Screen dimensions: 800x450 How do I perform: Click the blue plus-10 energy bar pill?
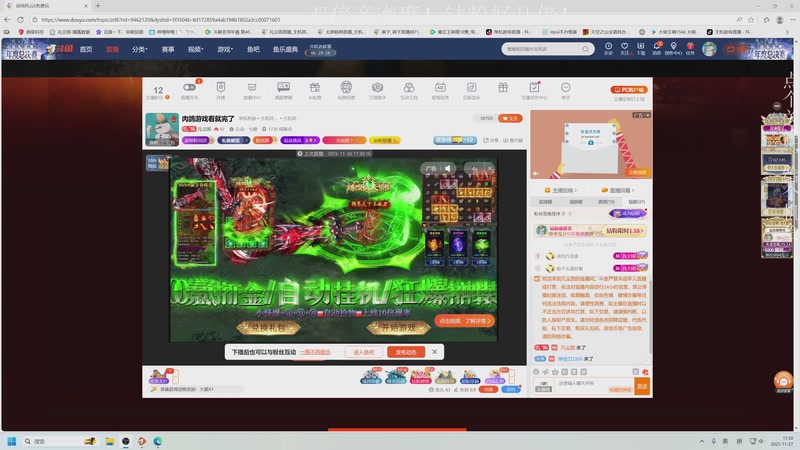[x=455, y=140]
